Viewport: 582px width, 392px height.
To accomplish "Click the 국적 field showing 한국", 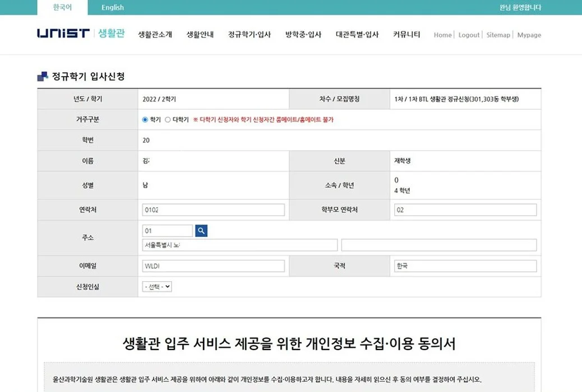I will 465,266.
